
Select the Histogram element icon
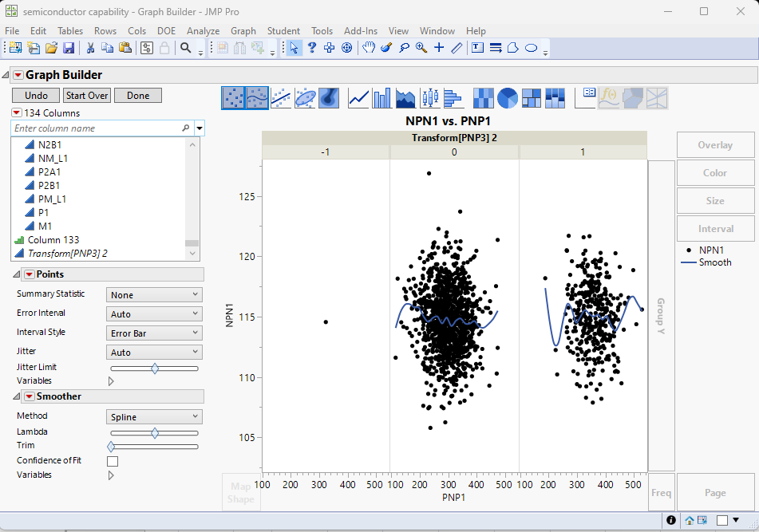(x=453, y=98)
